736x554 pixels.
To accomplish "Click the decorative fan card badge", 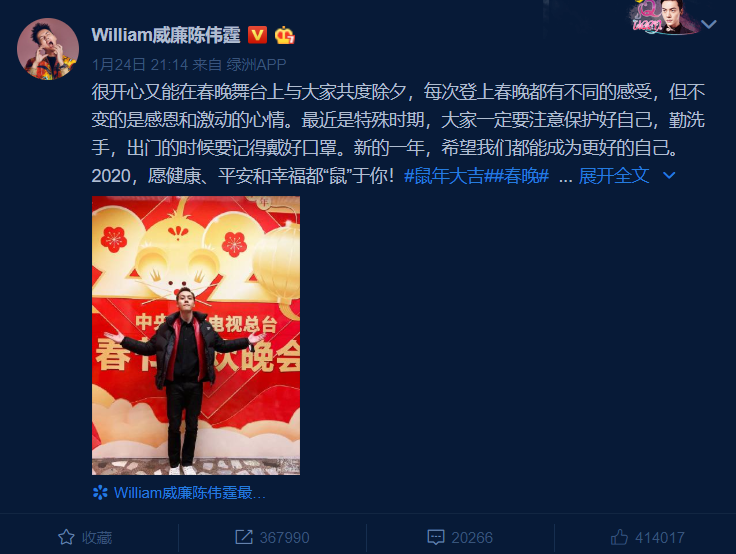I will (664, 17).
